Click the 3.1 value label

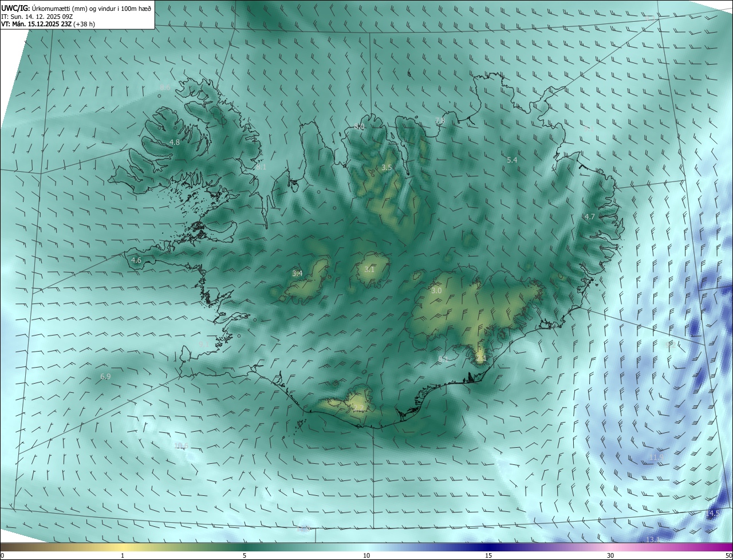[x=369, y=269]
